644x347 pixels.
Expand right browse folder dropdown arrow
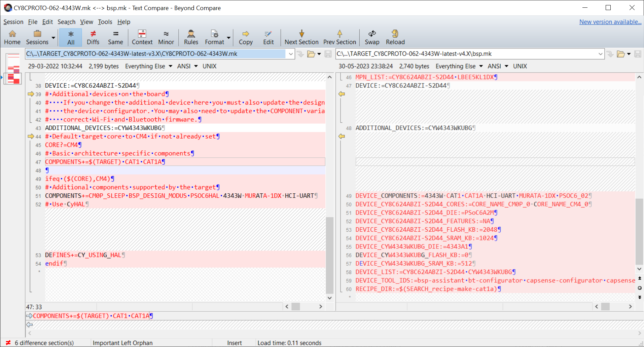tap(629, 54)
